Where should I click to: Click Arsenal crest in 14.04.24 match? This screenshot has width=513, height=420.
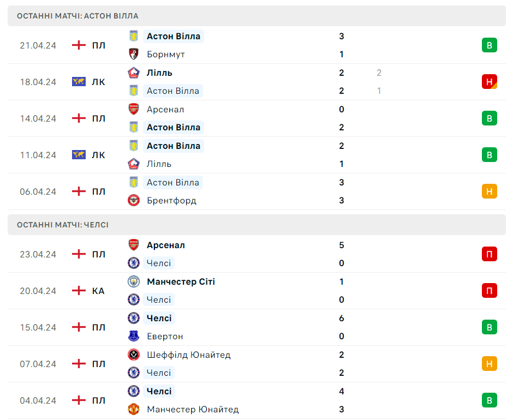[134, 109]
